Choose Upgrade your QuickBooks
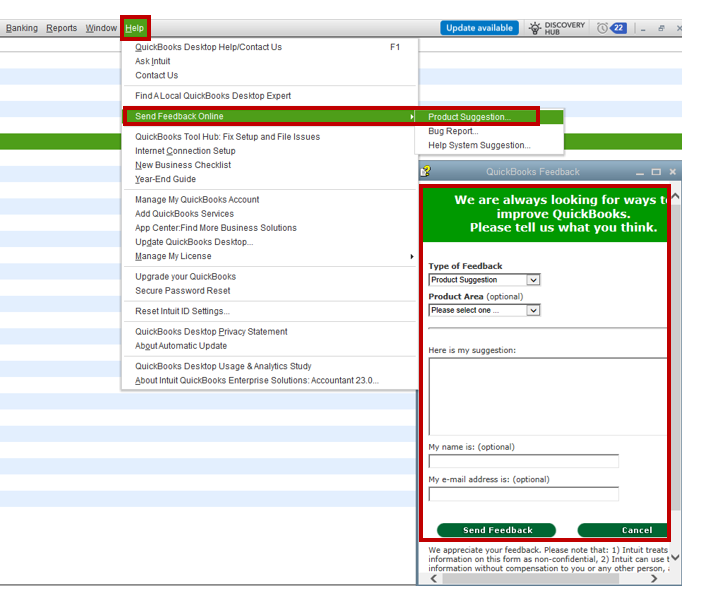The height and width of the screenshot is (595, 717). tap(270, 277)
